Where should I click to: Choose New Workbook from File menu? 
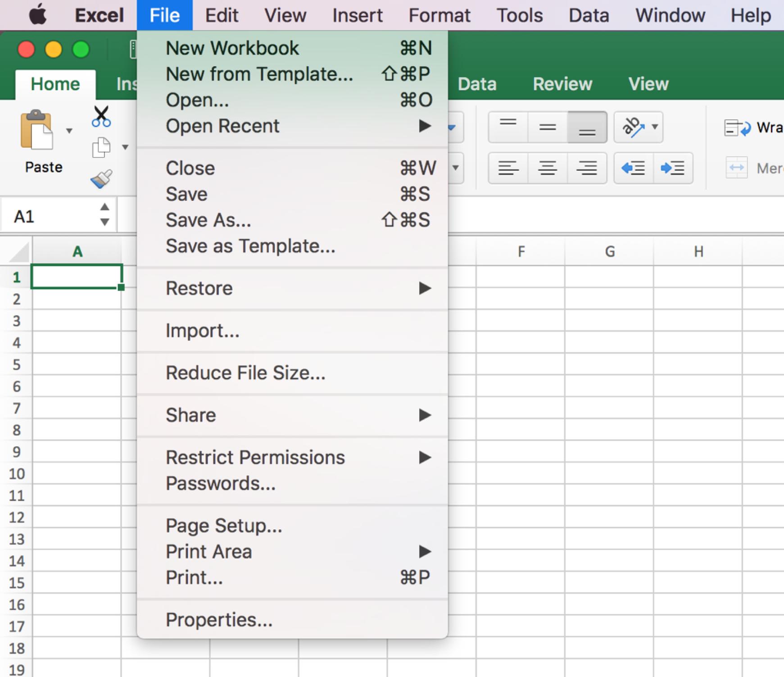292,48
